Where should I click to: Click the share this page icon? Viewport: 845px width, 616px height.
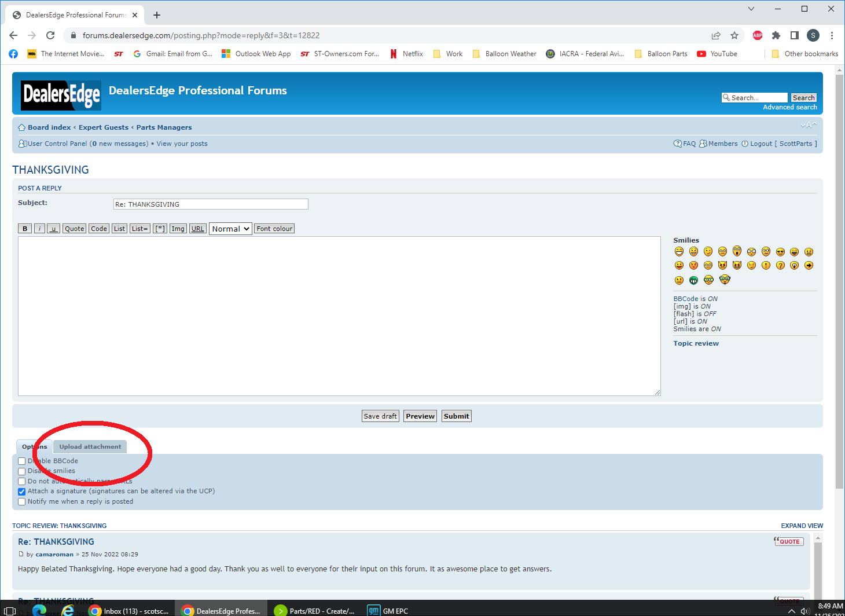pos(716,35)
